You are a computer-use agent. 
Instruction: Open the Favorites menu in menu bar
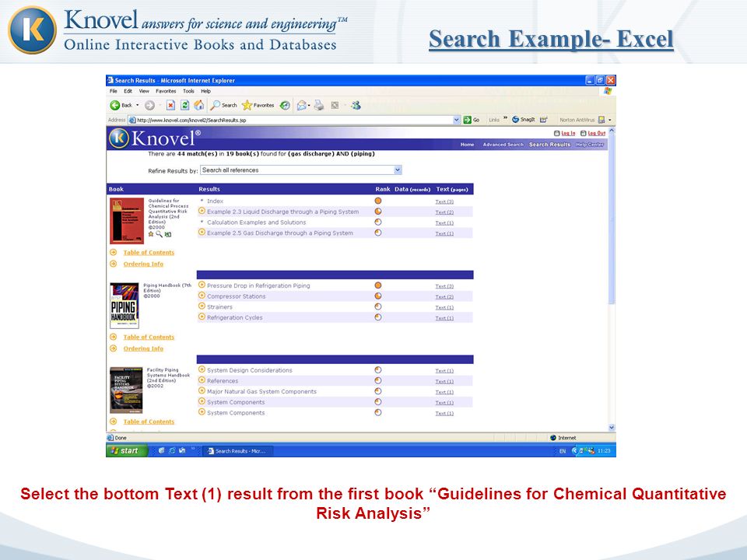pos(166,91)
